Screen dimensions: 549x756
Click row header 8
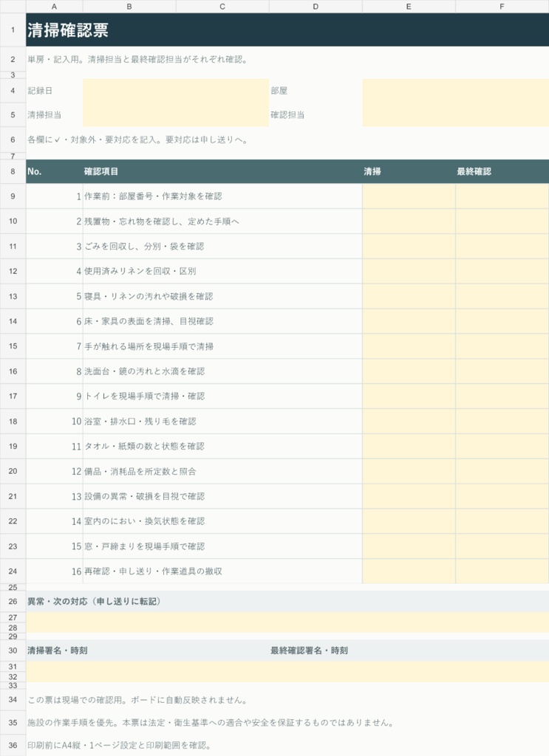[x=13, y=171]
